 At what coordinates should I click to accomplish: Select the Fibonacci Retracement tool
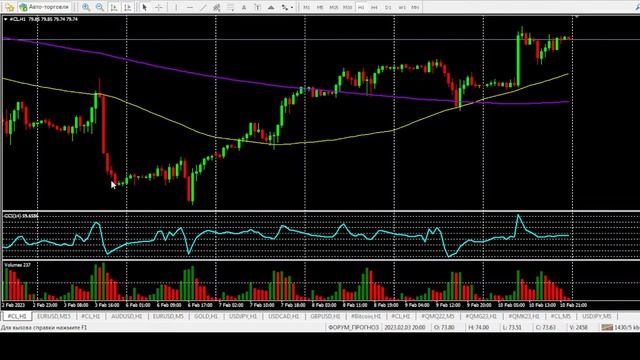pyautogui.click(x=231, y=7)
